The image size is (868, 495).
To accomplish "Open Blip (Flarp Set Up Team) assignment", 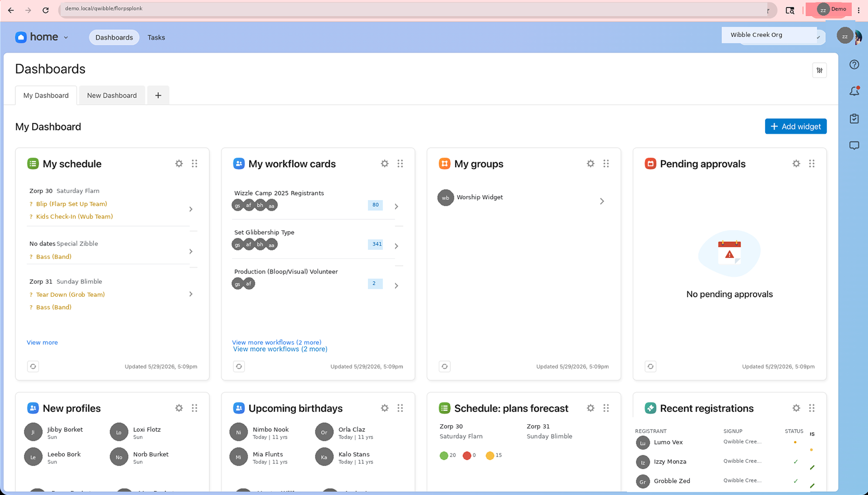I will pyautogui.click(x=72, y=204).
